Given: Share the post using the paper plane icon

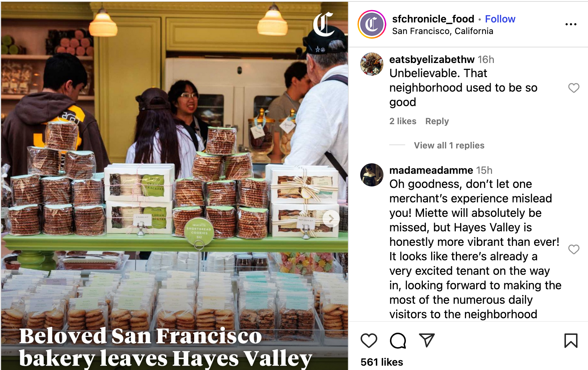Looking at the screenshot, I should [427, 340].
